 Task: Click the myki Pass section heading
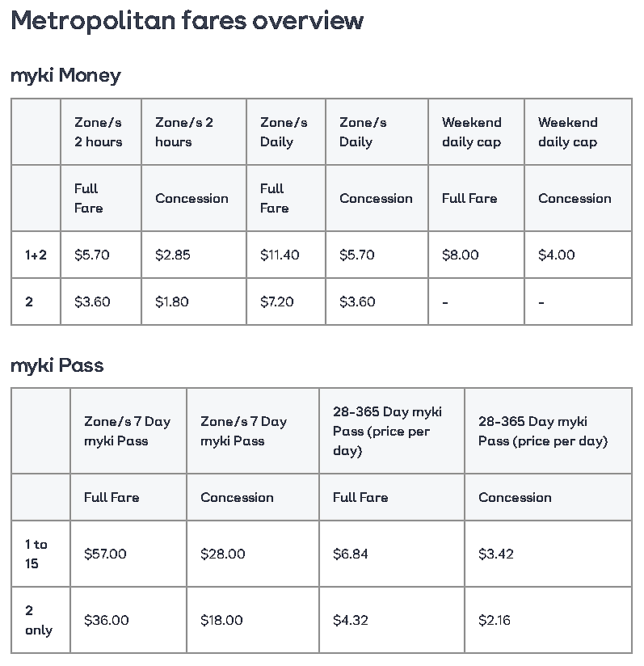pyautogui.click(x=57, y=365)
